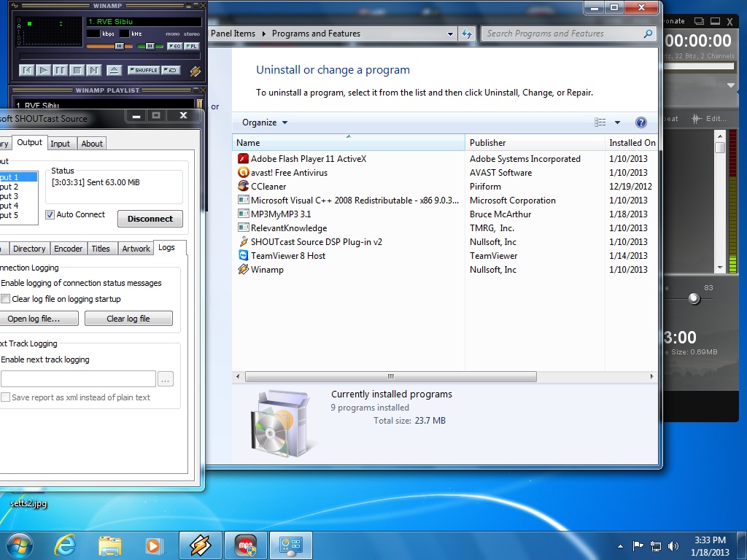Screen dimensions: 747x560
Task: Stop playback in Winamp
Action: pyautogui.click(x=77, y=71)
